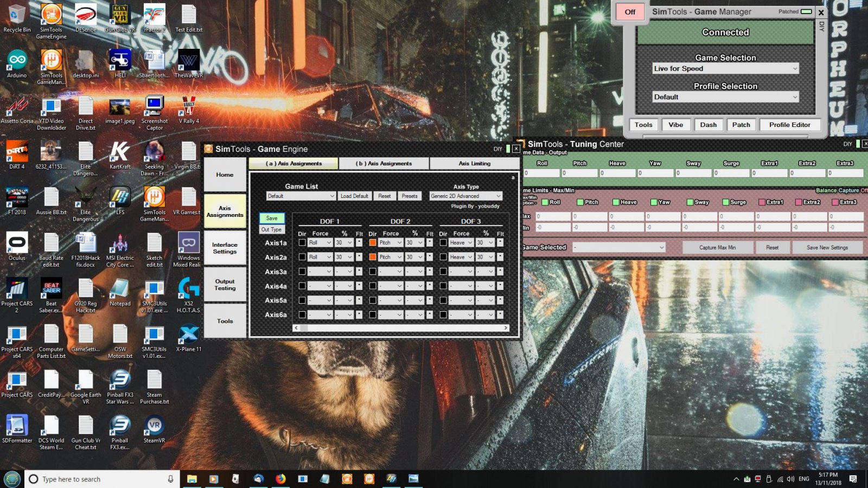Screen dimensions: 868x488
Task: Open Profile Editor in Game Manager
Action: tap(789, 125)
